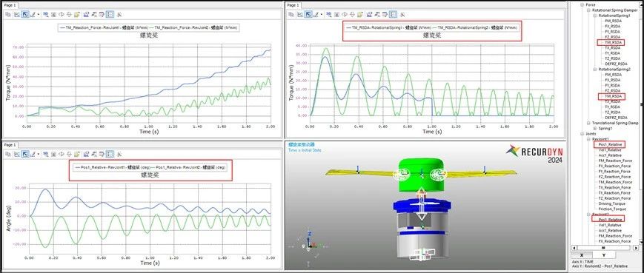
Task: Toggle the highlighted legend icon in angle plot toolbar
Action: tap(110, 154)
